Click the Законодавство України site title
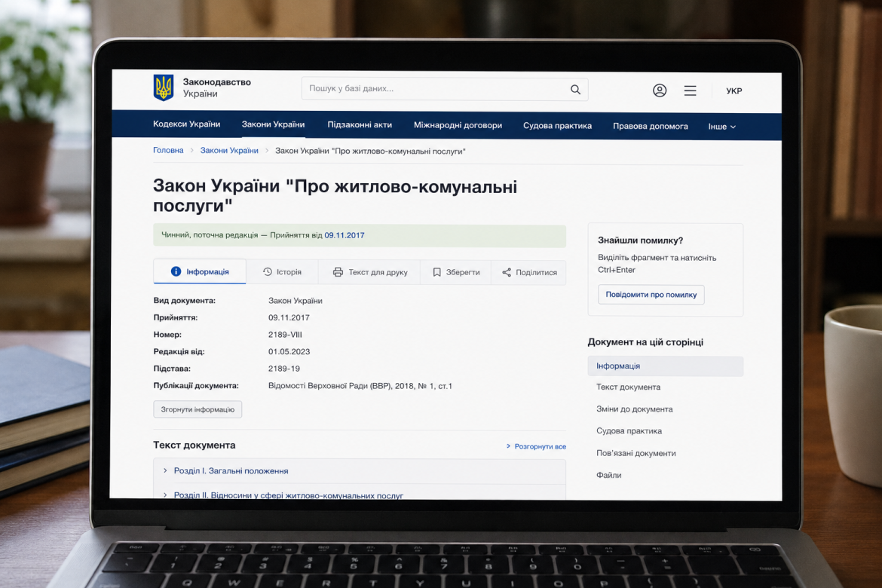The image size is (882, 588). [216, 87]
